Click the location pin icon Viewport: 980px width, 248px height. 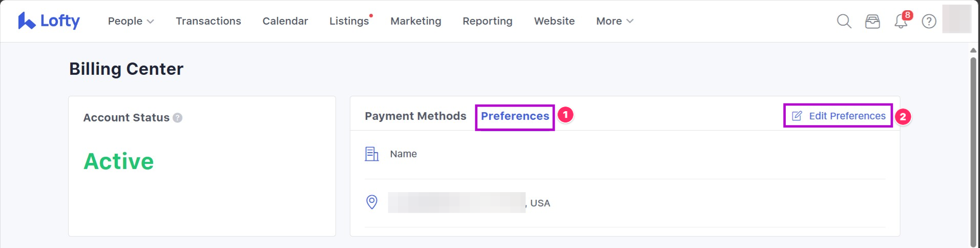tap(371, 202)
